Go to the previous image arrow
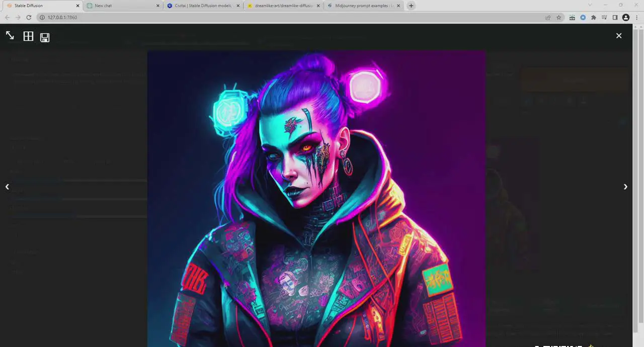644x347 pixels. click(x=7, y=187)
